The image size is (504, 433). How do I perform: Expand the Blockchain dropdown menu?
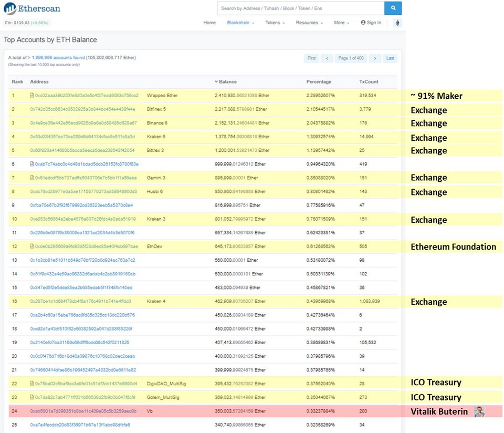click(240, 23)
